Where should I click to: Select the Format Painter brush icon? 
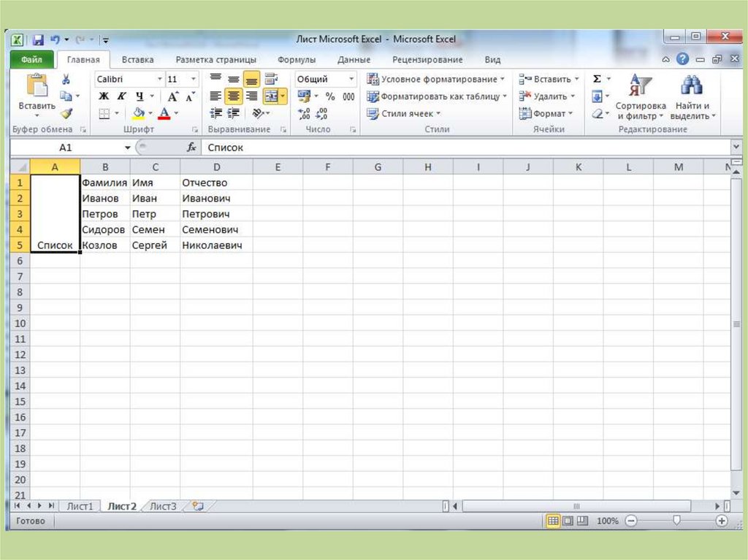click(x=66, y=113)
